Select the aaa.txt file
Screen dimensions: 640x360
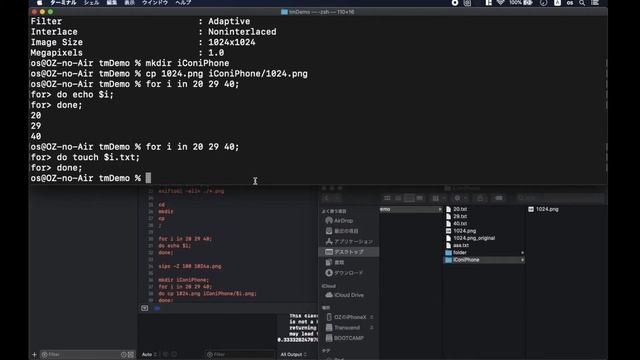(457, 245)
